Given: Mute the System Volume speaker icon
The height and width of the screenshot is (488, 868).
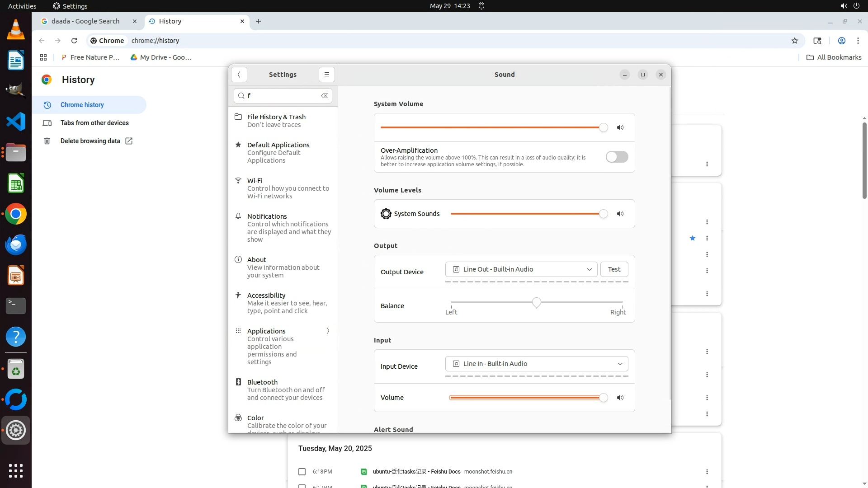Looking at the screenshot, I should point(620,128).
